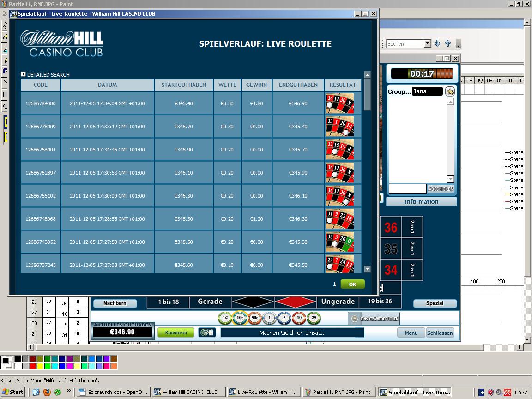
Task: Click the chat message input field
Action: point(407,189)
